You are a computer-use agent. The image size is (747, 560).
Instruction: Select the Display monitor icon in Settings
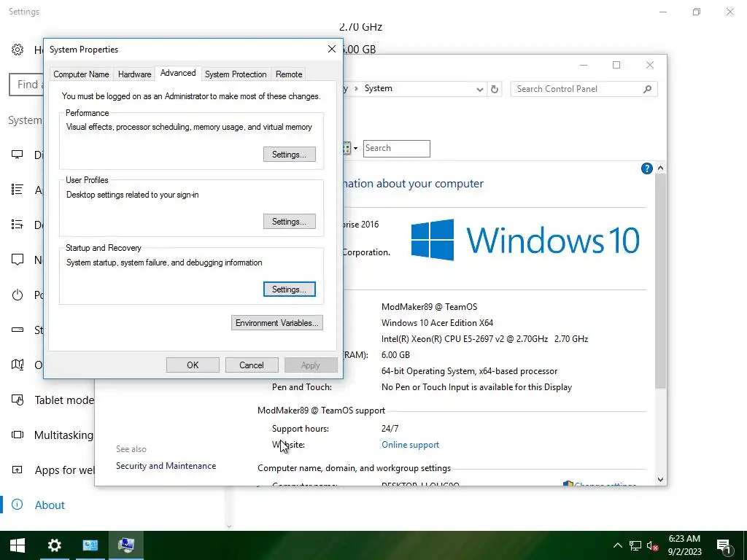tap(18, 155)
